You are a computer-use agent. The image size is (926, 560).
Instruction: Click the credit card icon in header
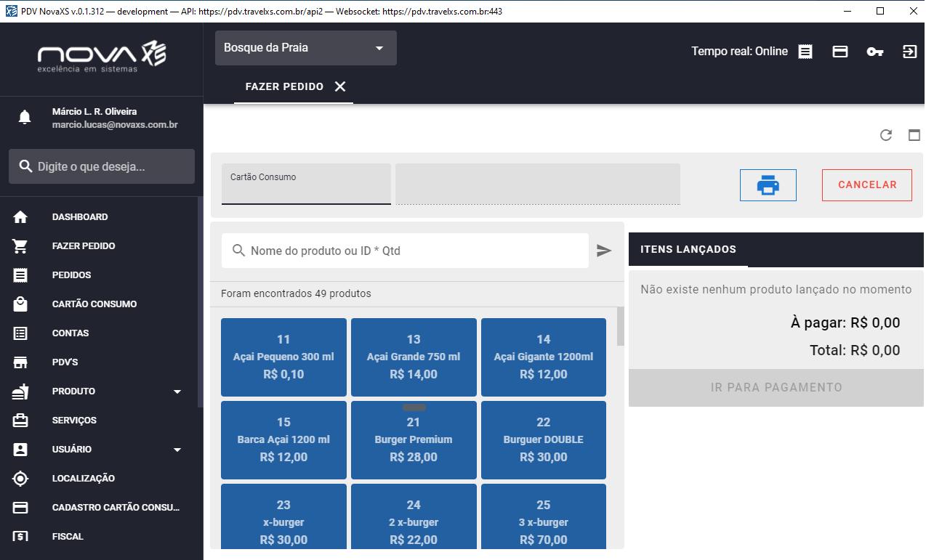coord(840,52)
